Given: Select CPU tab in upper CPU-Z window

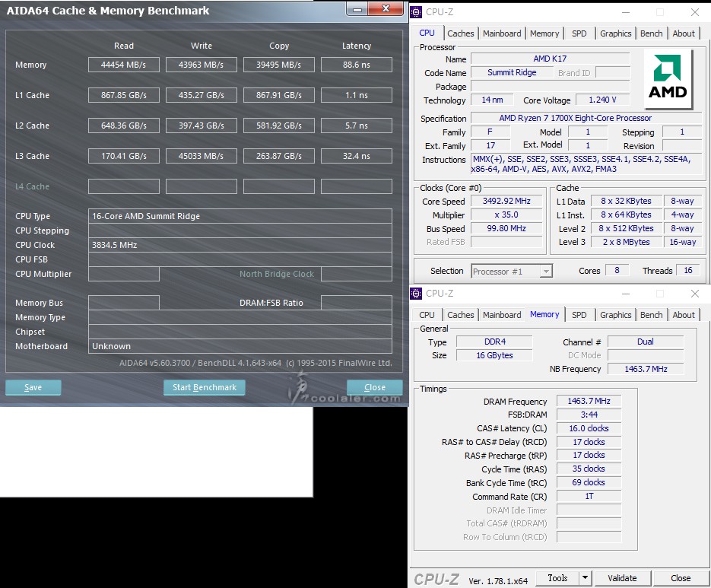Looking at the screenshot, I should (x=427, y=33).
